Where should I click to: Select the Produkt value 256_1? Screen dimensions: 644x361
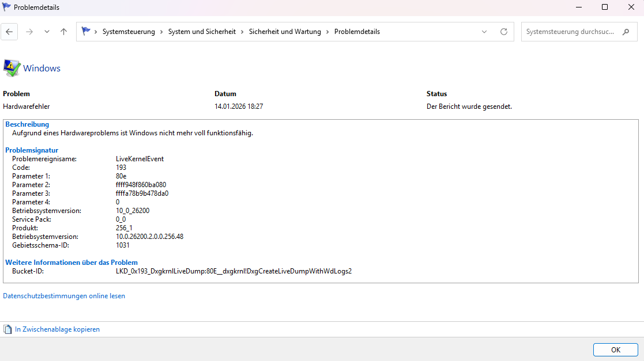tap(124, 227)
